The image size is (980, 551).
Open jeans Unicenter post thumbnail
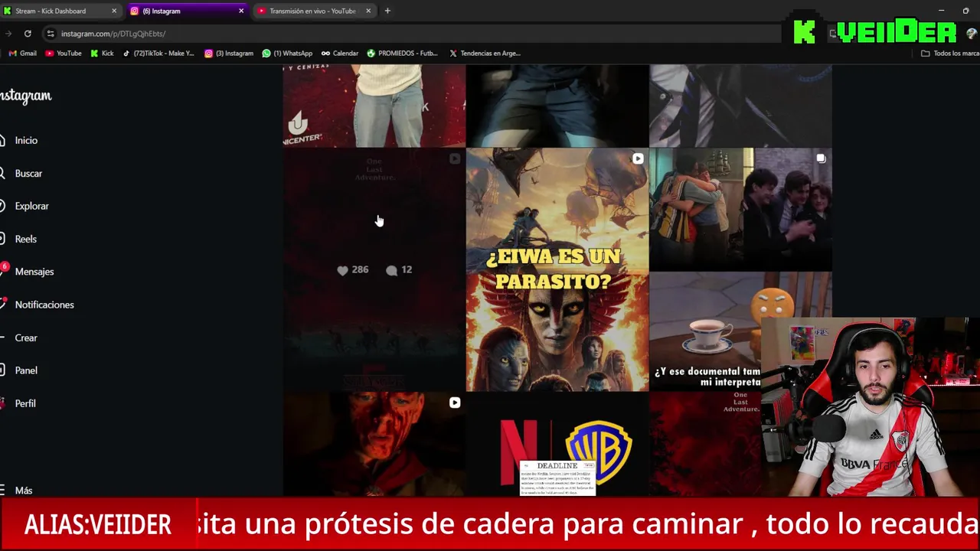374,106
